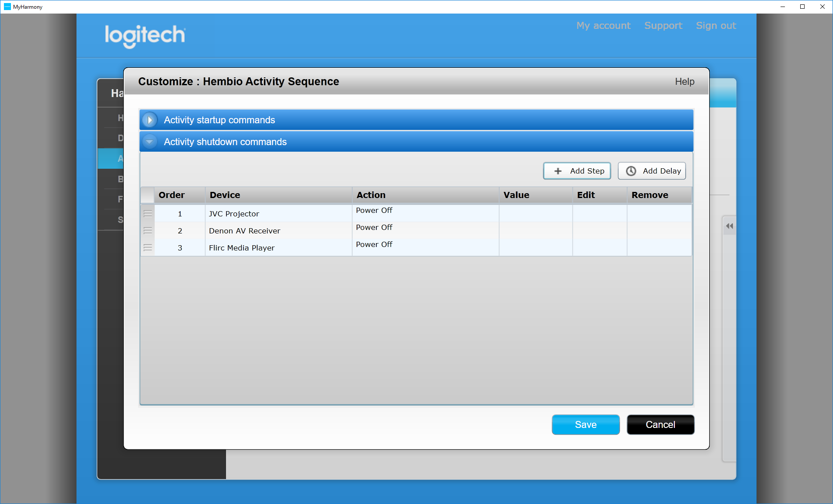Click Power Off action for JVC Projector
The width and height of the screenshot is (833, 504).
point(374,210)
